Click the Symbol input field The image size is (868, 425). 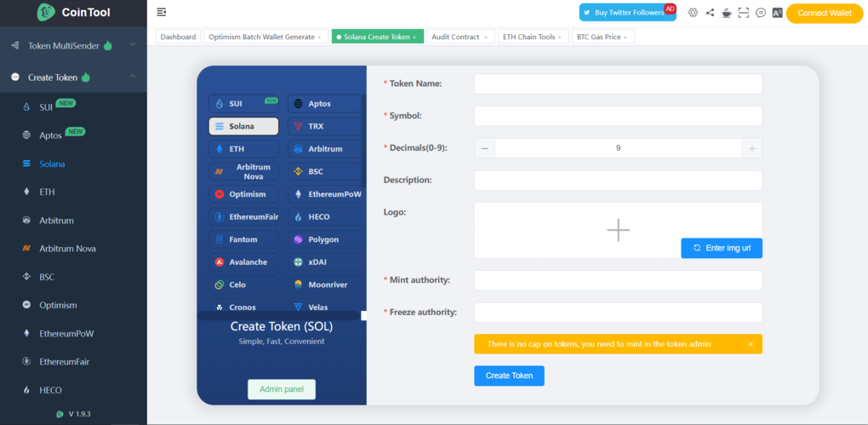coord(619,116)
